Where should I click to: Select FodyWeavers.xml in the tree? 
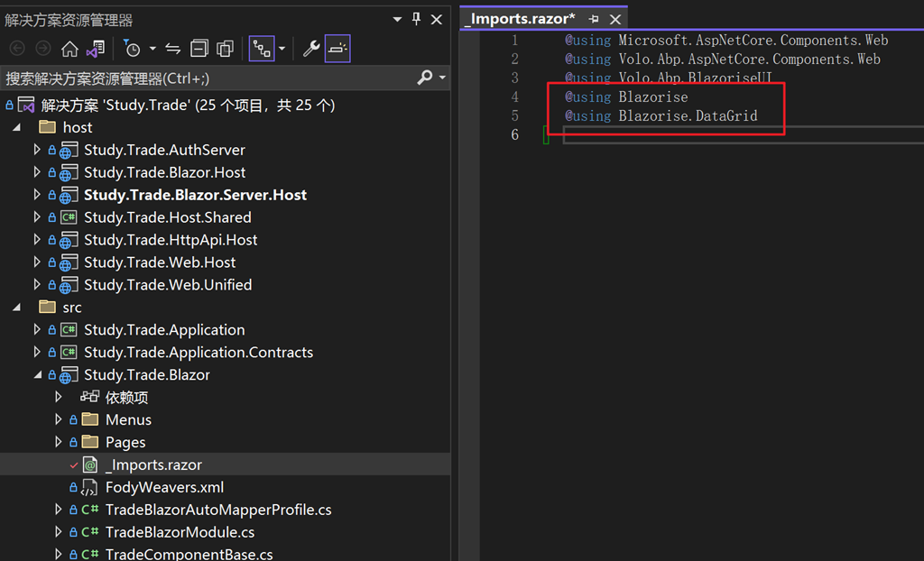click(164, 487)
